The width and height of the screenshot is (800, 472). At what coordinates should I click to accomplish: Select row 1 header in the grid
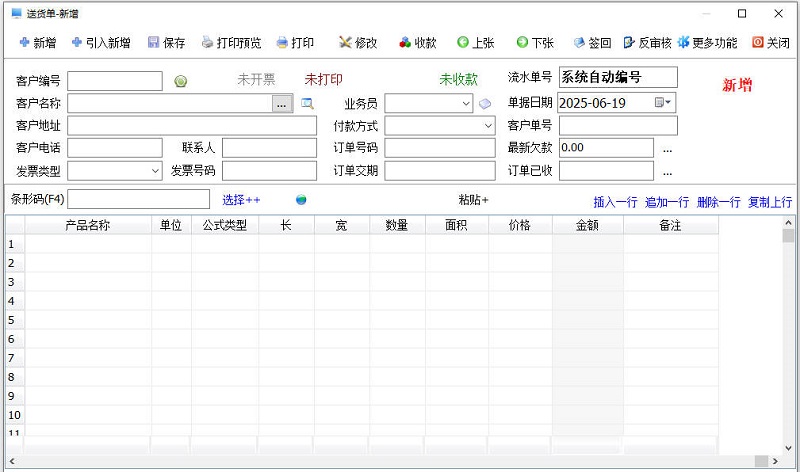(x=15, y=244)
